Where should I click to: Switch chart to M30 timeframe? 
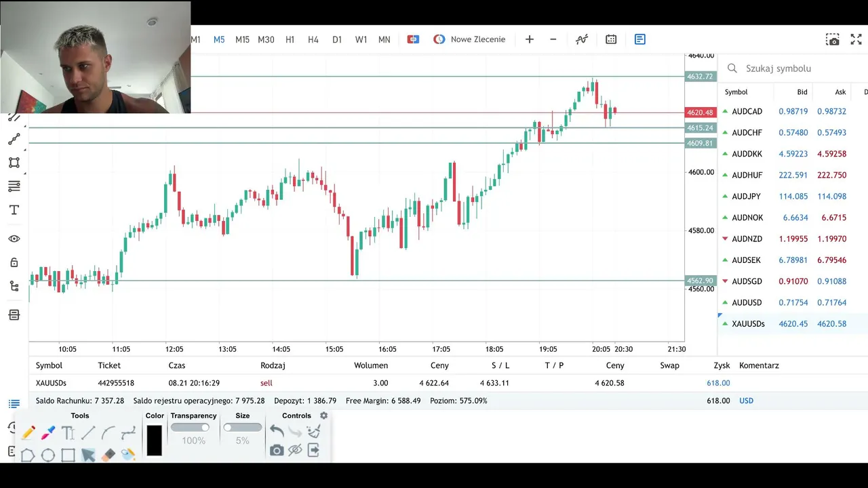click(x=266, y=39)
